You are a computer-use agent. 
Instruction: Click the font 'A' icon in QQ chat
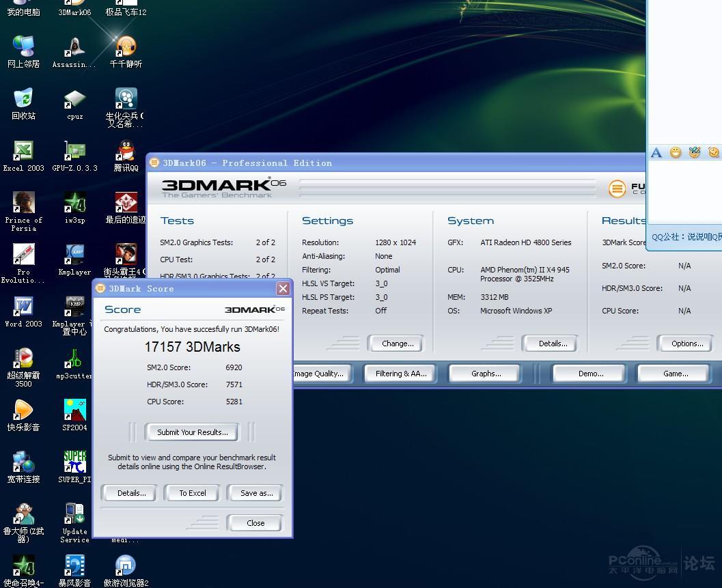[x=656, y=152]
